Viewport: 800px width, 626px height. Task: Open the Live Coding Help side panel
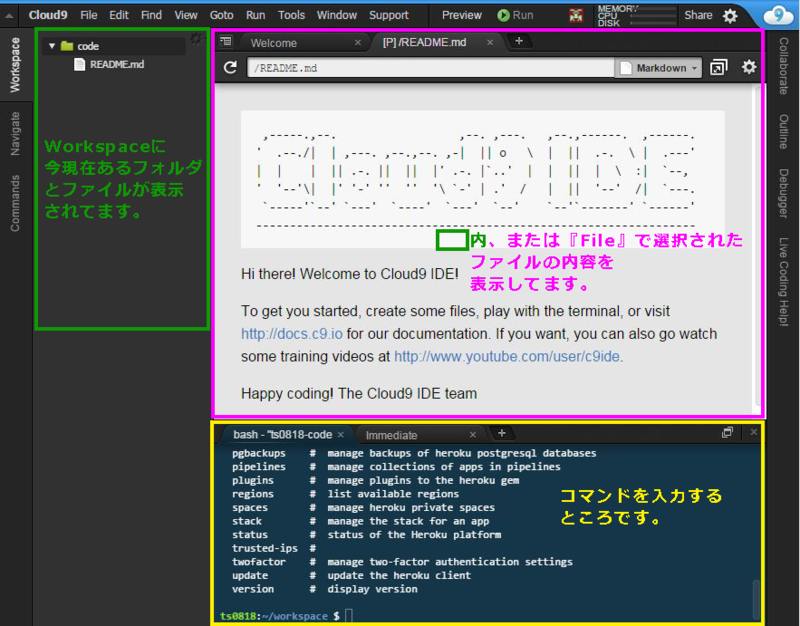click(783, 282)
